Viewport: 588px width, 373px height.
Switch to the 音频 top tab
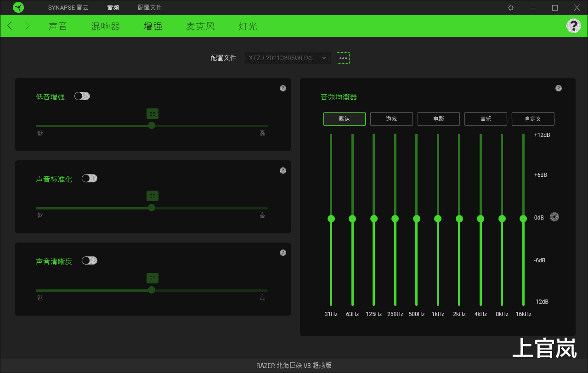[113, 8]
